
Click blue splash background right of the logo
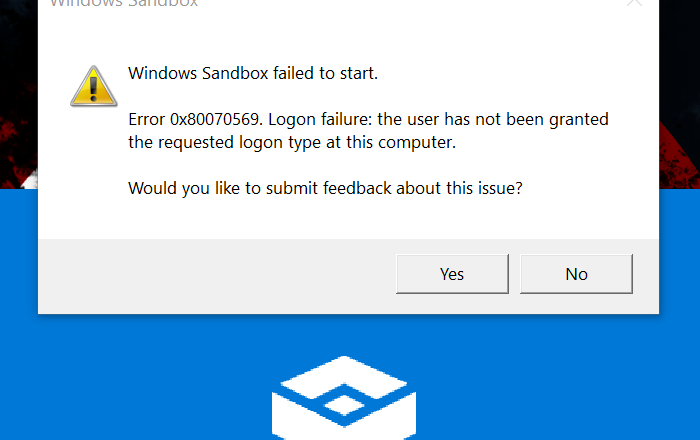pos(560,380)
